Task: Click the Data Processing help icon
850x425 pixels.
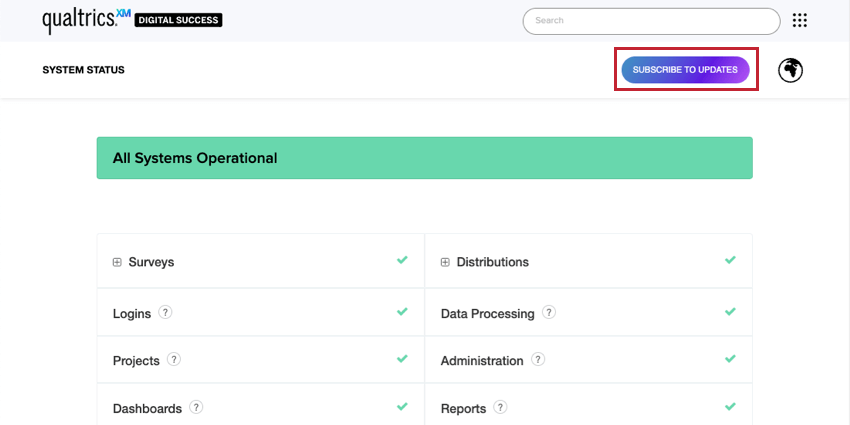Action: click(x=549, y=312)
